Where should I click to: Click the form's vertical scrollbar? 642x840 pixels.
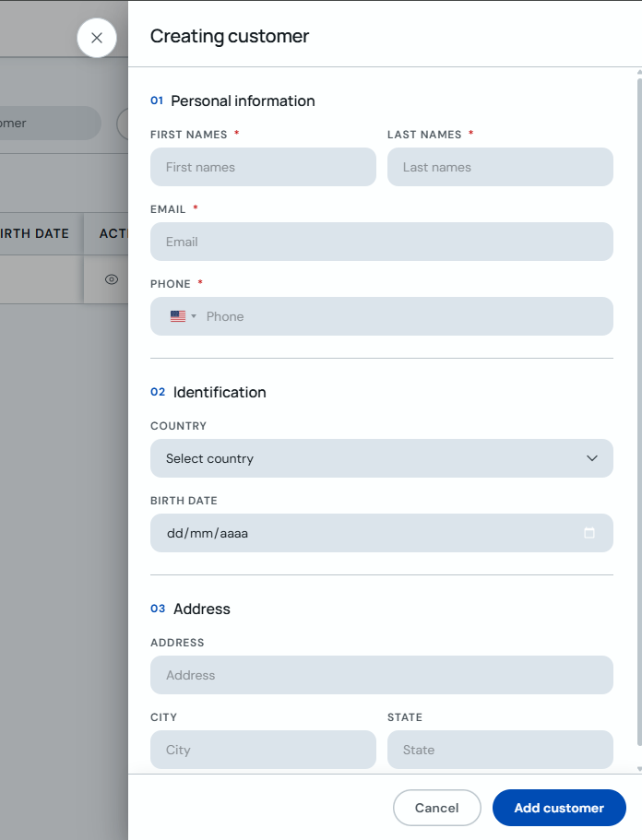point(639,411)
